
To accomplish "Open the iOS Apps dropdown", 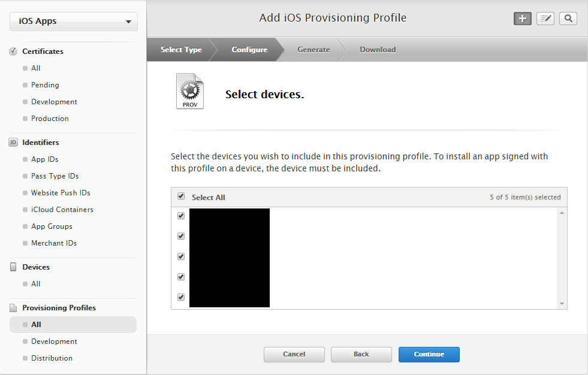I will pyautogui.click(x=74, y=22).
